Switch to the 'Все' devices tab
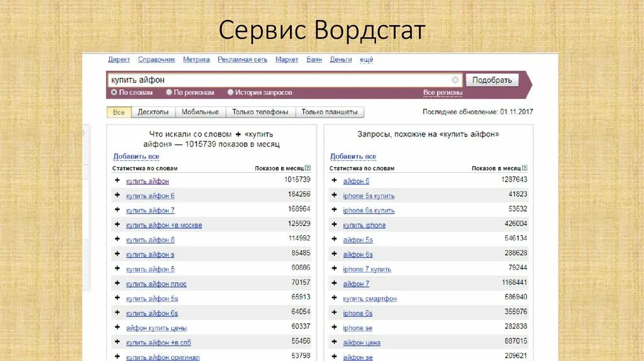The height and width of the screenshot is (361, 644). [119, 112]
